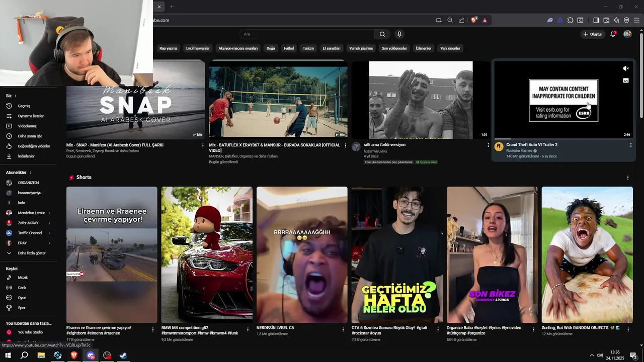Viewport: 644px width, 362px height.
Task: Open the NERDESİN LVBEL C5 short
Action: pyautogui.click(x=302, y=254)
